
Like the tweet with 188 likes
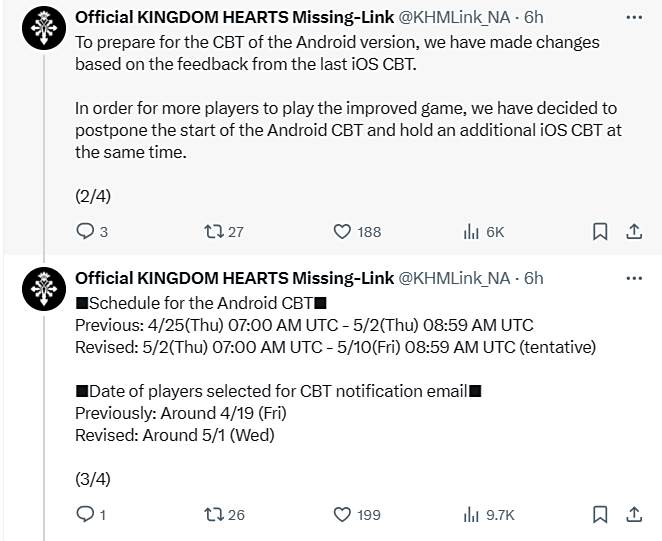pyautogui.click(x=357, y=231)
